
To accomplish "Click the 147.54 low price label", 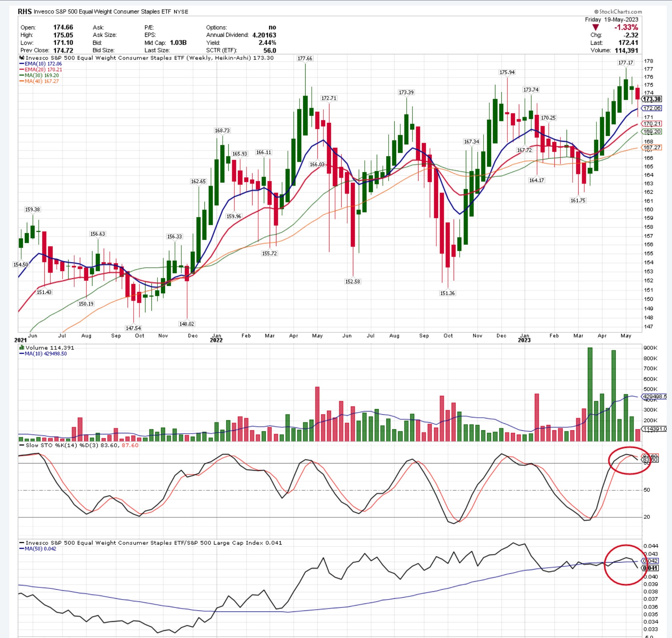I will coord(133,328).
